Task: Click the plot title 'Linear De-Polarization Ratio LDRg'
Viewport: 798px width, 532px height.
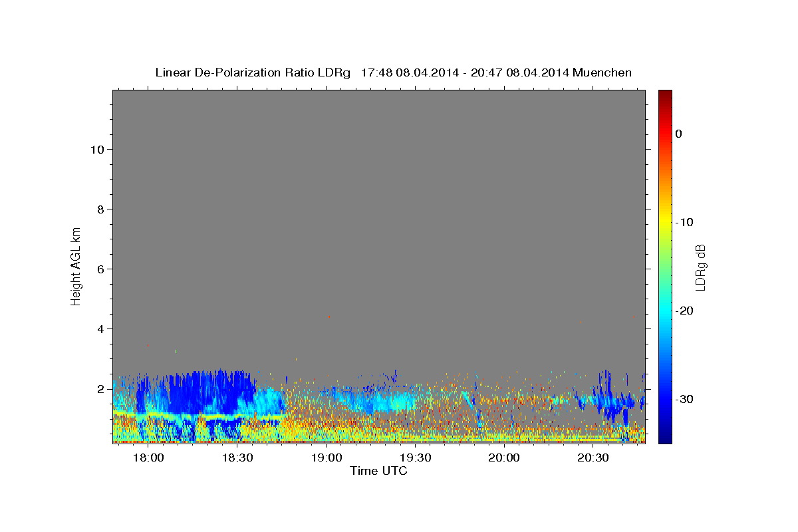Action: (253, 72)
